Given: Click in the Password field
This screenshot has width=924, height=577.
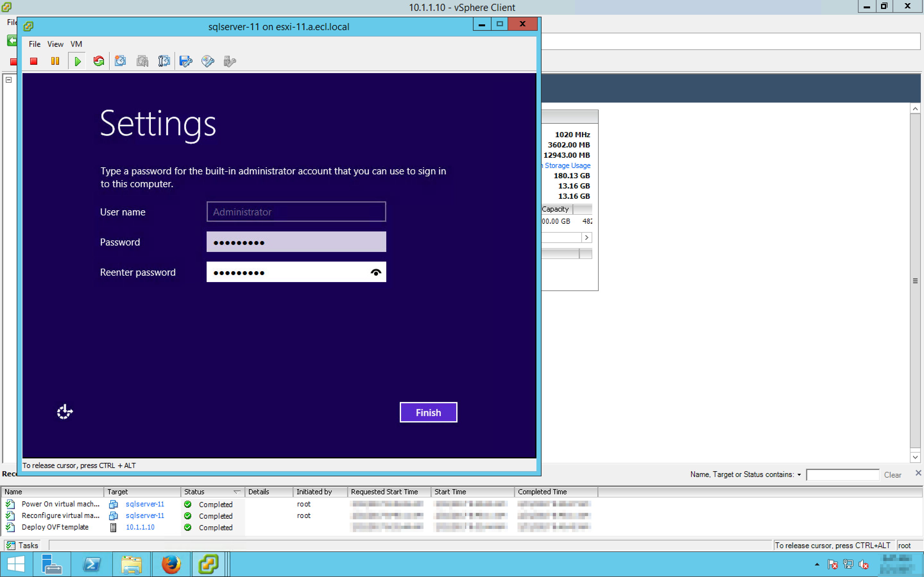Looking at the screenshot, I should click(296, 242).
